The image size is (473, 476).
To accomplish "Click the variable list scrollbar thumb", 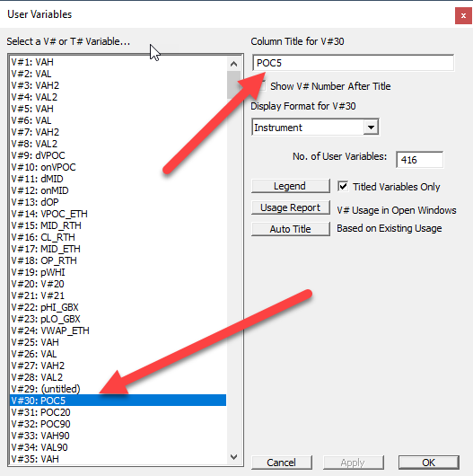I will click(233, 85).
